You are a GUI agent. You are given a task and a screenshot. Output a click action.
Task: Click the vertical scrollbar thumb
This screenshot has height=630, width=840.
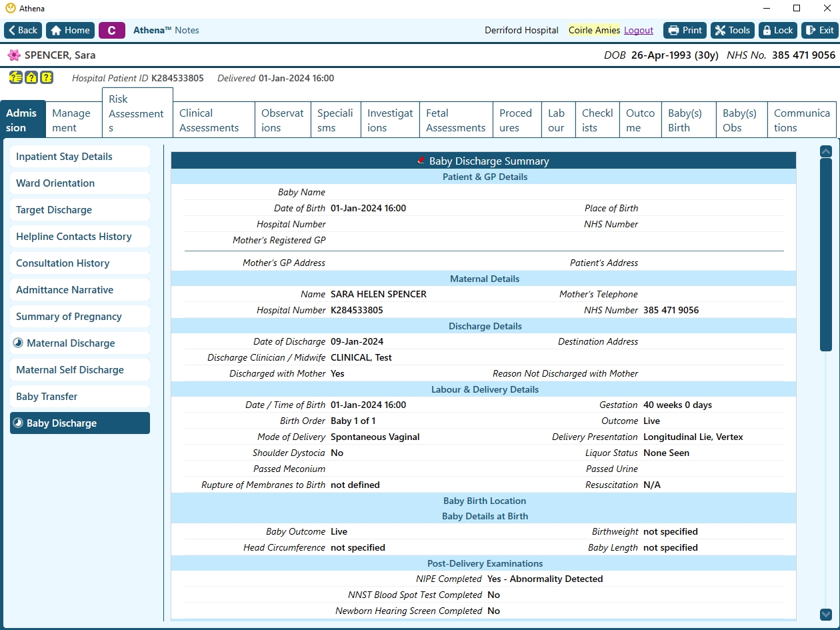(826, 255)
